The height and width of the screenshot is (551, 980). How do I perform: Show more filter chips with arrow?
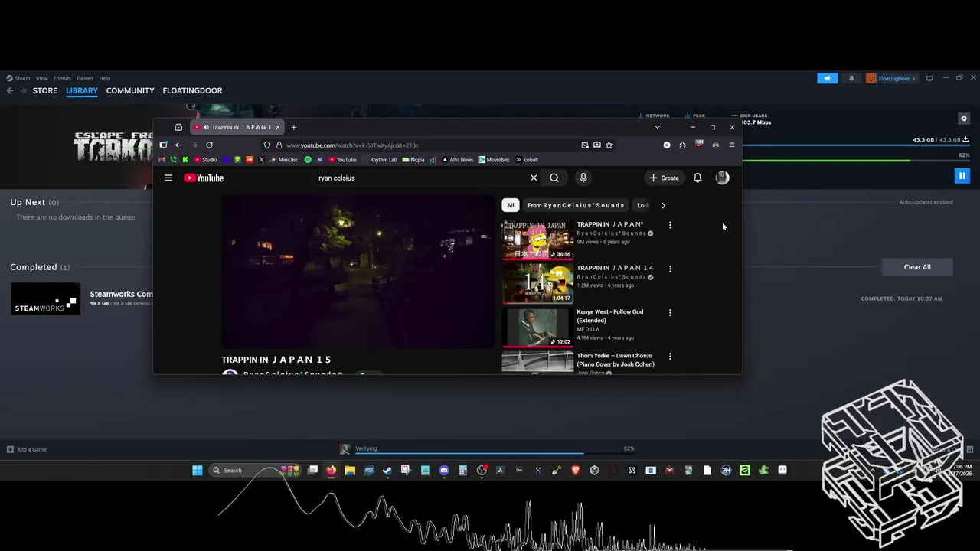pos(663,205)
